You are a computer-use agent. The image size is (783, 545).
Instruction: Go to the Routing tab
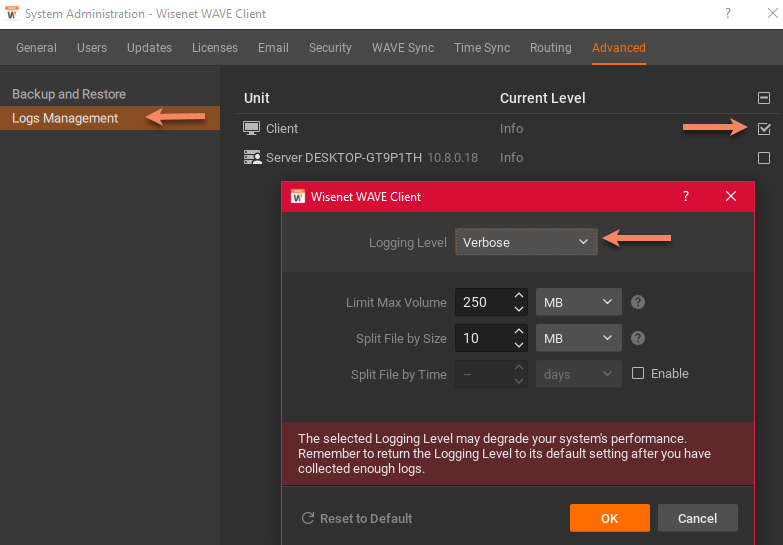551,47
